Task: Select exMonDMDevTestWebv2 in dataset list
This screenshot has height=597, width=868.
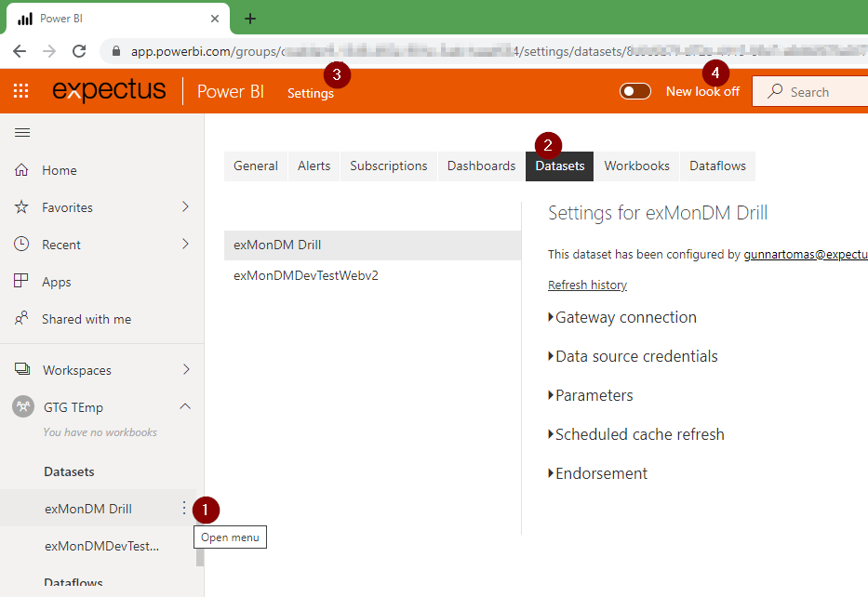Action: (x=372, y=275)
